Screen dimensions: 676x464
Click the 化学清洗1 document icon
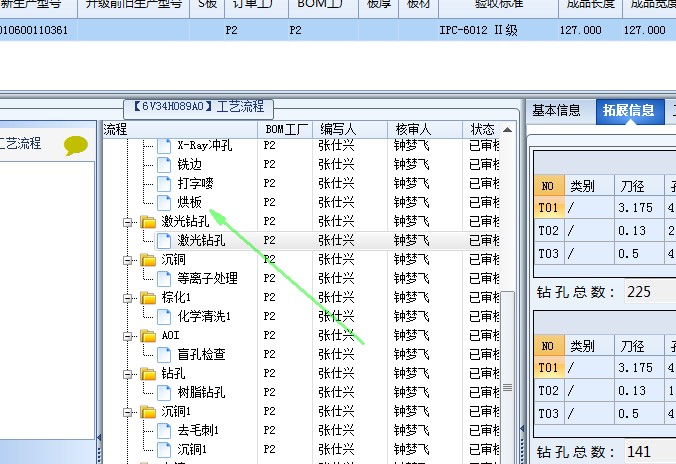164,317
